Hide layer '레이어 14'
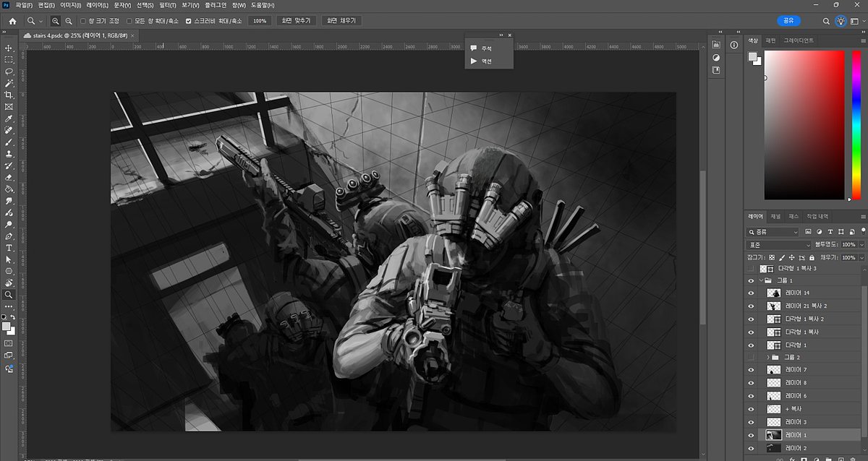Image resolution: width=868 pixels, height=461 pixels. pos(751,293)
